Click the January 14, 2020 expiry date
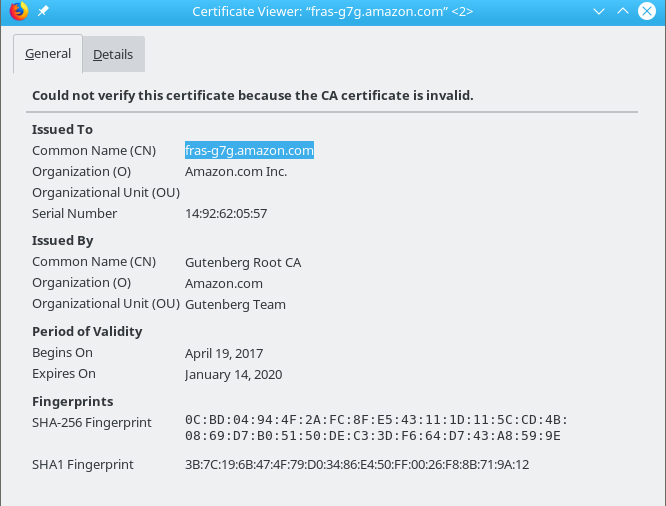 [x=233, y=374]
